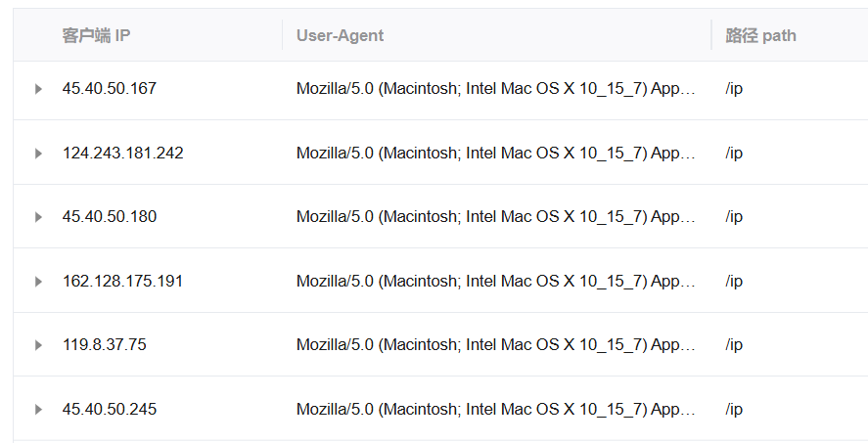Select the IP address 119.8.37.75 cell
Viewport: 868px width, 443px height.
[104, 345]
